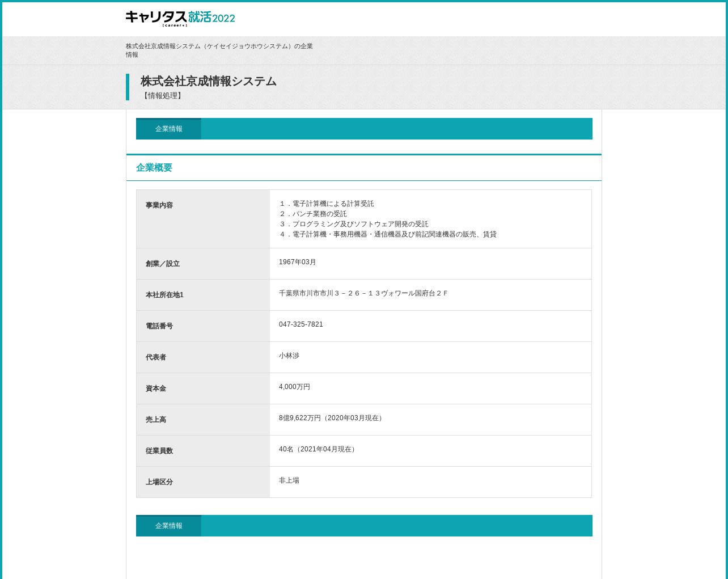This screenshot has width=728, height=579.
Task: Click the founding date 1967年03月
Action: [298, 262]
